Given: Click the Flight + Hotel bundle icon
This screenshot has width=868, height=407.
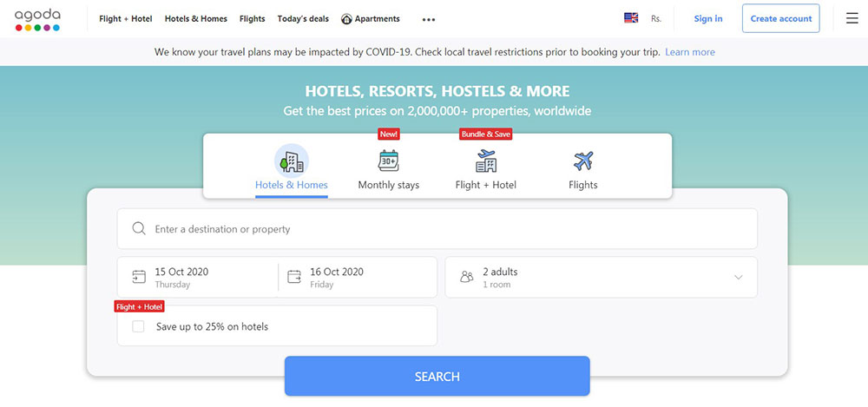Looking at the screenshot, I should click(x=485, y=161).
